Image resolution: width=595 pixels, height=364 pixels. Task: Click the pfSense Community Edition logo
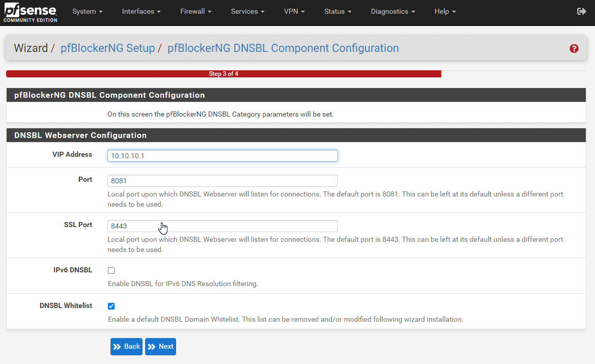(x=31, y=13)
